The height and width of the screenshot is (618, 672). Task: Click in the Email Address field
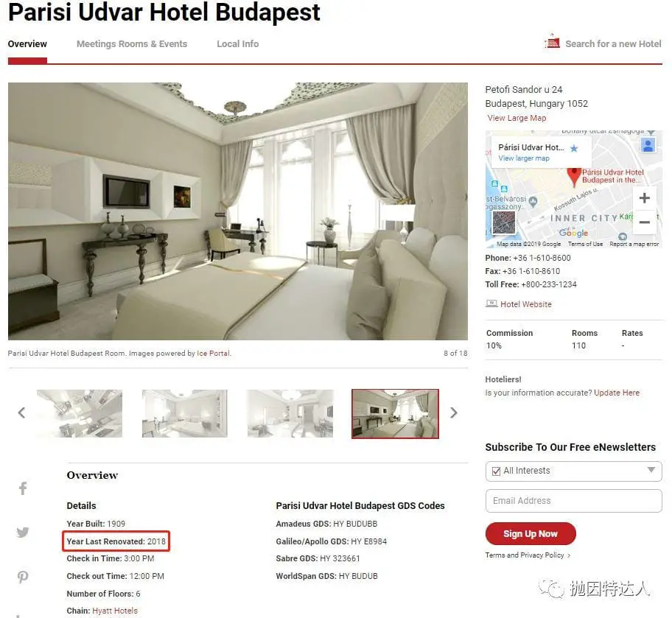click(573, 501)
